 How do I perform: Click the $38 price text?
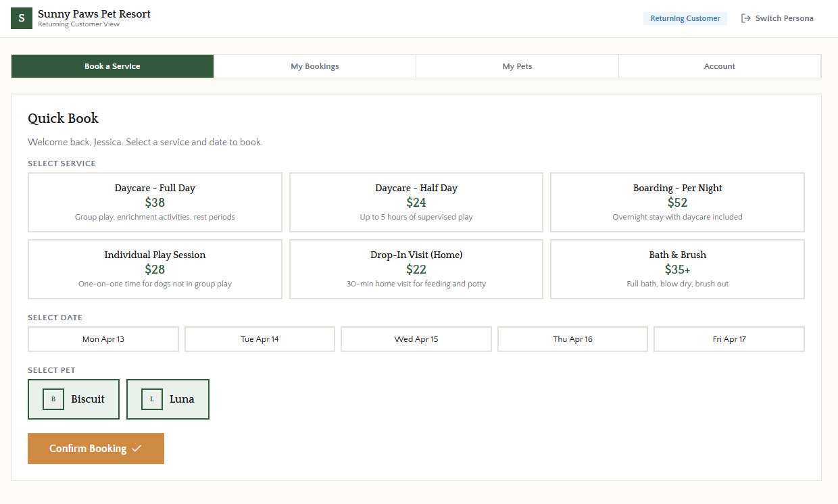pos(155,203)
